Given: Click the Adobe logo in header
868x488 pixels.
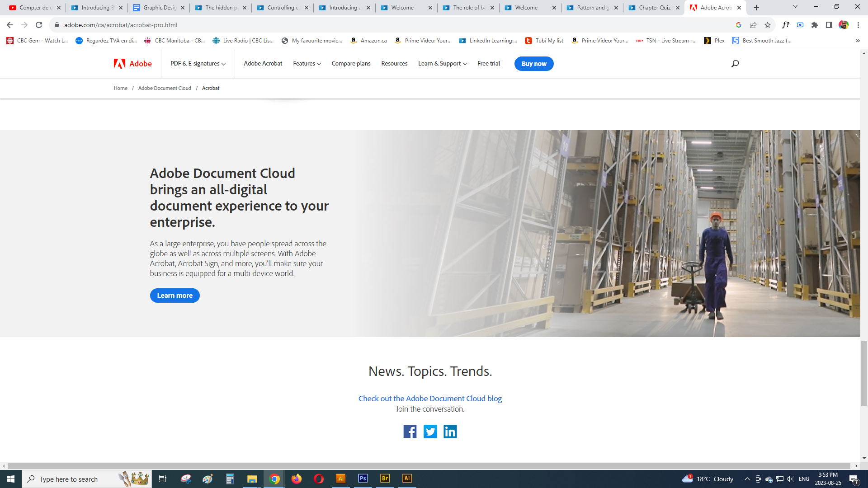Looking at the screenshot, I should [x=133, y=64].
